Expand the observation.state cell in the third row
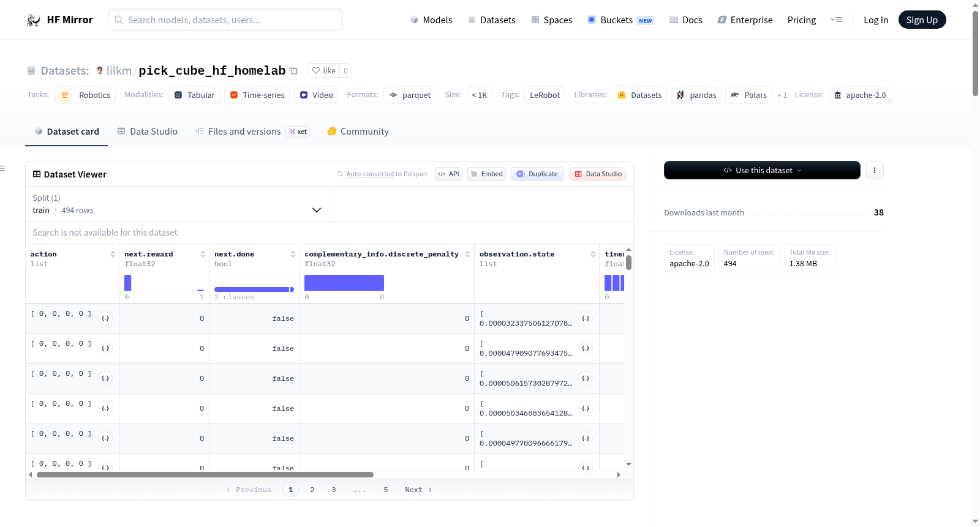This screenshot has width=980, height=527. [x=586, y=378]
